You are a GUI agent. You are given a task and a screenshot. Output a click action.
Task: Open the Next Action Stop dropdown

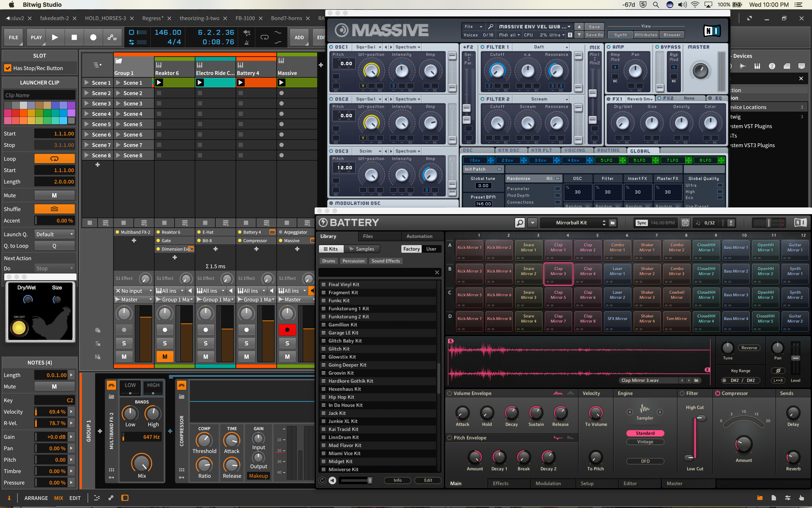[x=54, y=268]
